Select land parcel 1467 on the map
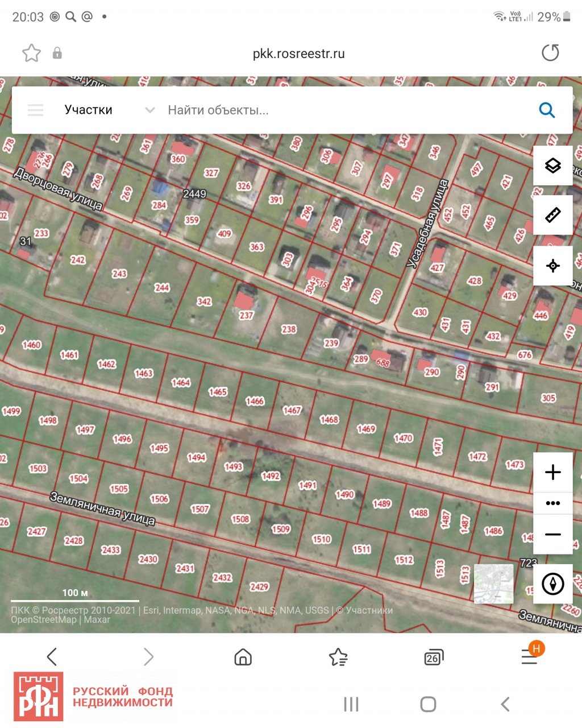This screenshot has width=582, height=728. coord(292,410)
